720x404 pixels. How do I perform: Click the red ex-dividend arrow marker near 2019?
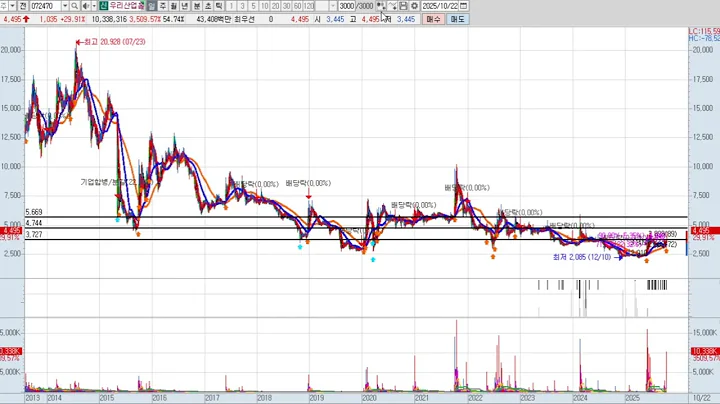pos(309,195)
